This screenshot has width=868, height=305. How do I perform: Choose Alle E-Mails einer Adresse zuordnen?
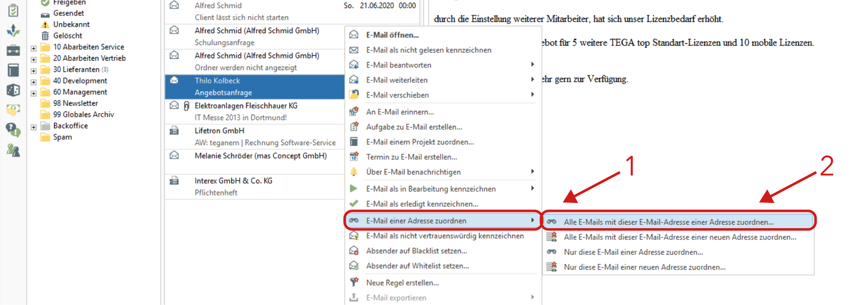coord(678,222)
